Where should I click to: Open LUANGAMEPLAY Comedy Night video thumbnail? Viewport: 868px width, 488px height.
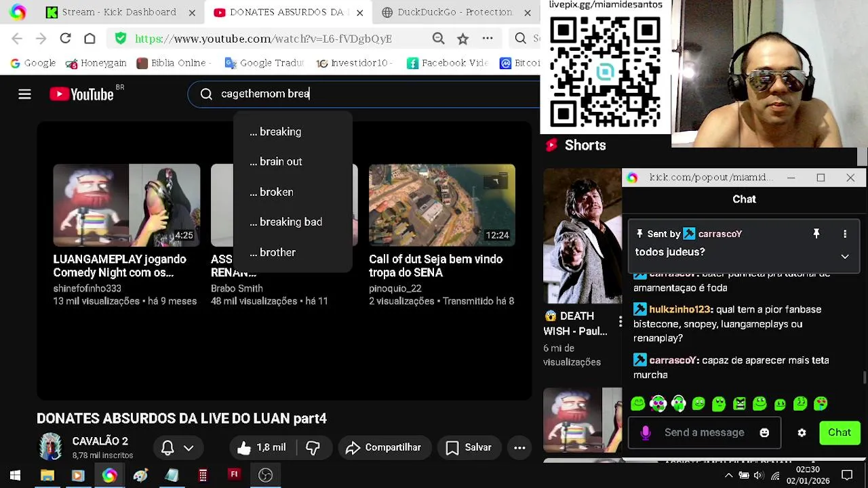tap(127, 205)
